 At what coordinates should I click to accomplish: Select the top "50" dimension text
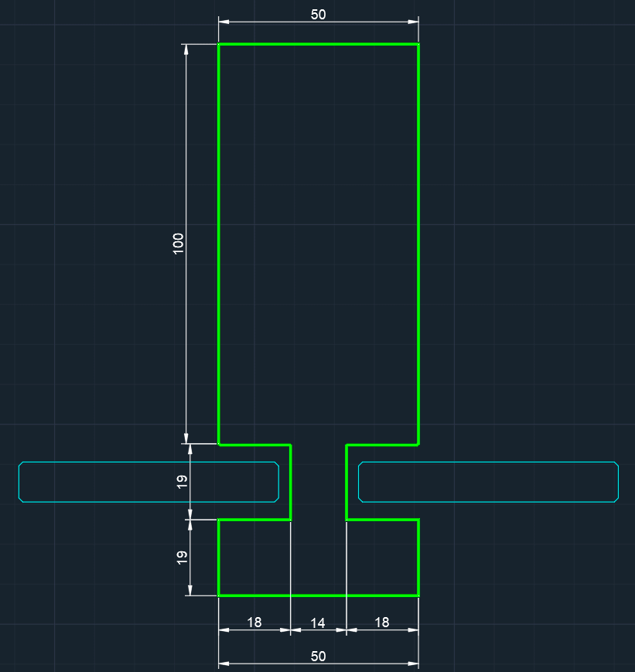pos(318,15)
